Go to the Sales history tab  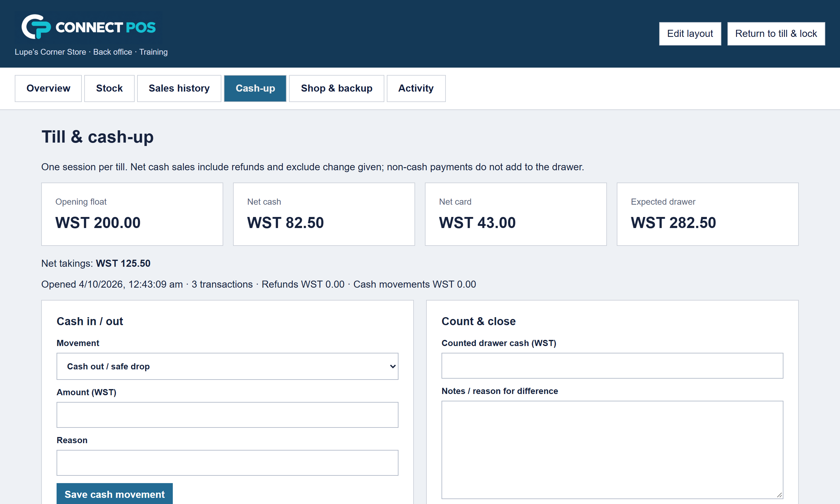[x=179, y=88]
